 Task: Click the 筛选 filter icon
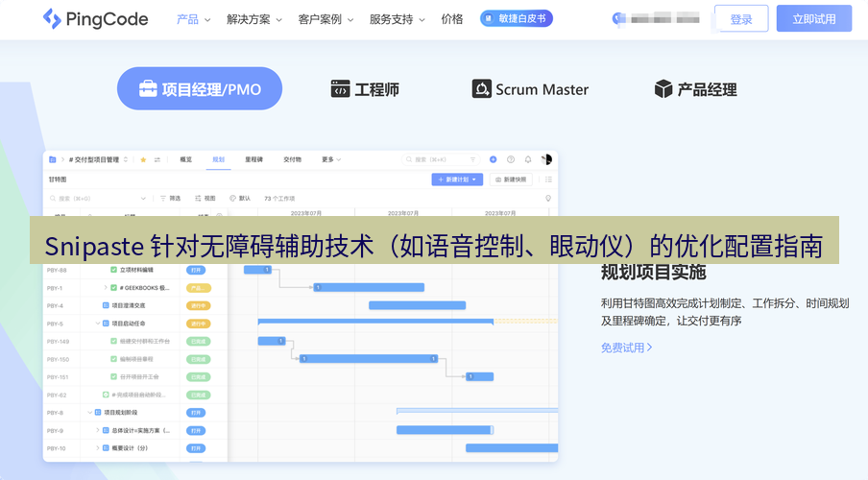[163, 198]
